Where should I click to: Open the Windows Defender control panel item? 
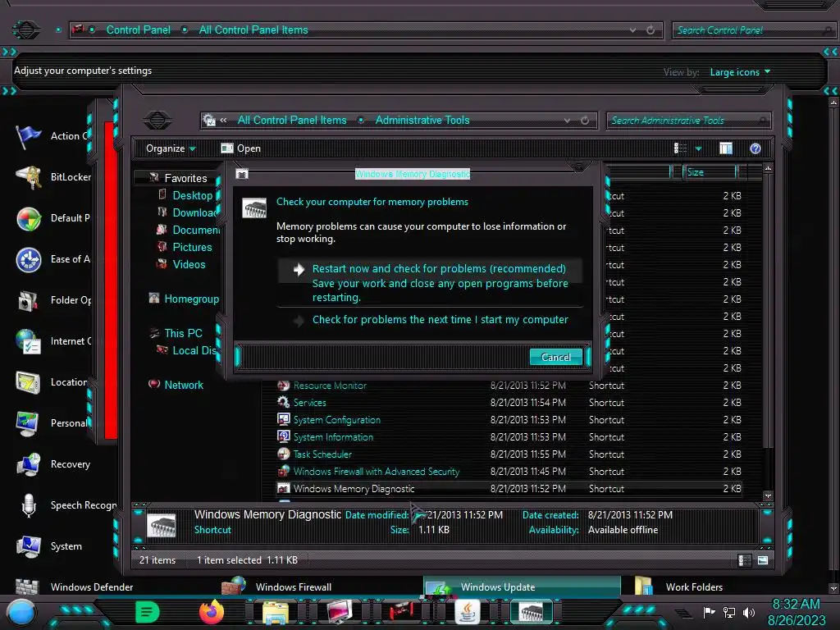(x=75, y=587)
